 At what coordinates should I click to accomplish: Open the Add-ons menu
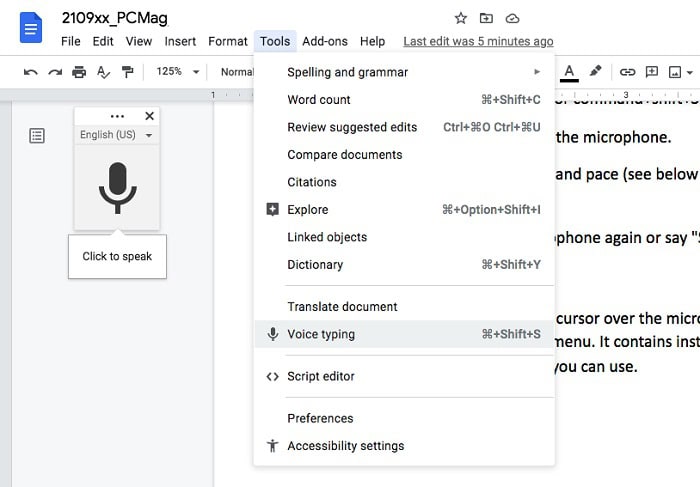324,41
